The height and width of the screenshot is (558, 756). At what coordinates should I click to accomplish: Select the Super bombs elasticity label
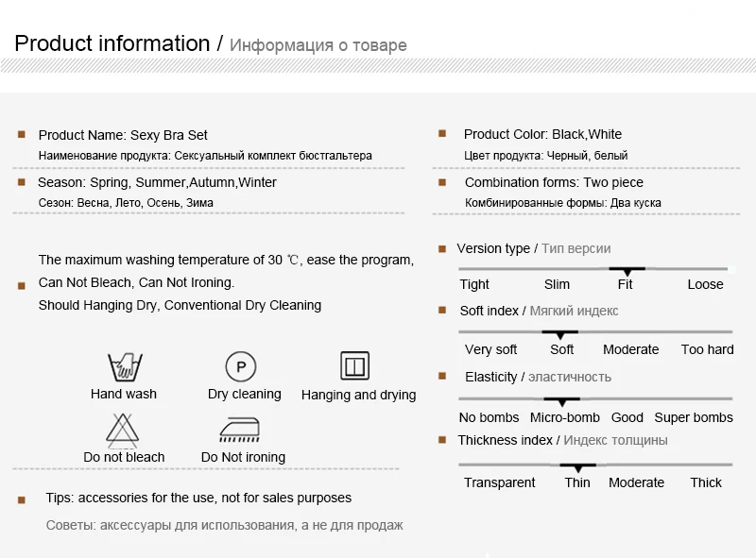(x=694, y=417)
